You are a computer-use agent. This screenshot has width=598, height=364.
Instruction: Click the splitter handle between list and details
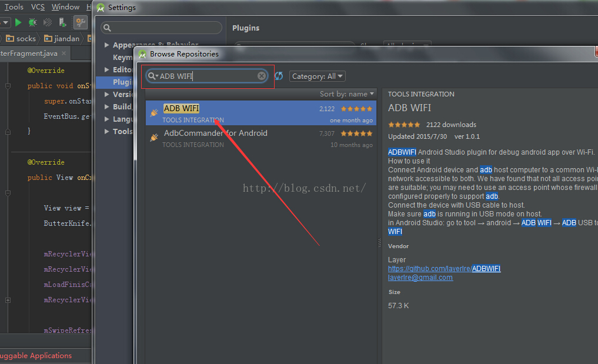pos(379,243)
